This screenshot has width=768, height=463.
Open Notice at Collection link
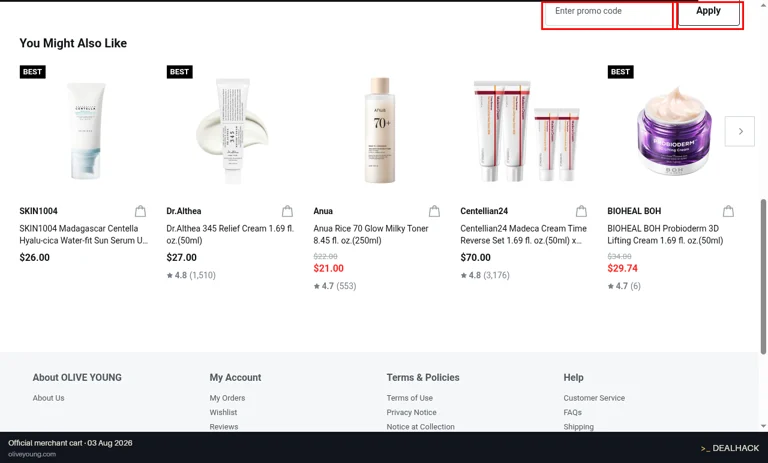420,427
